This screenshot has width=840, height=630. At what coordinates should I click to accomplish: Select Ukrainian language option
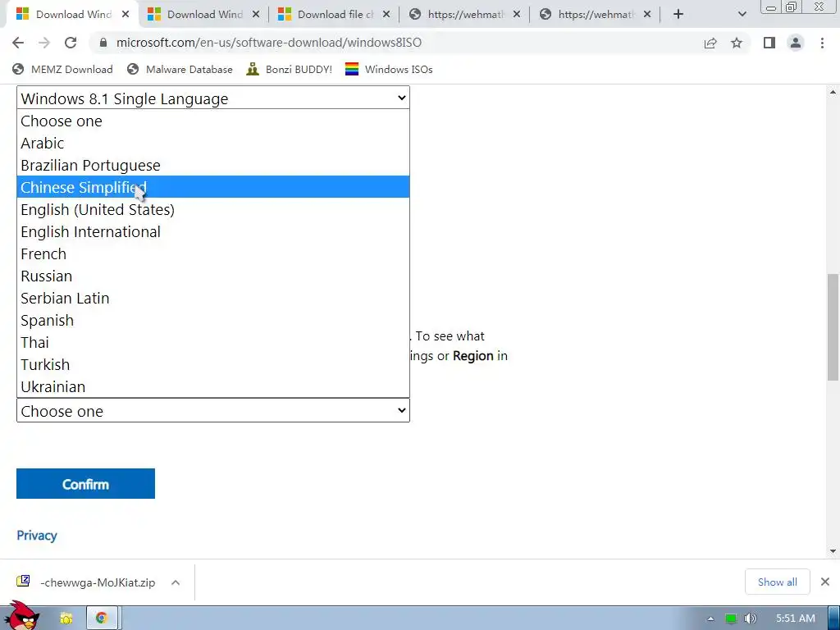click(x=213, y=386)
